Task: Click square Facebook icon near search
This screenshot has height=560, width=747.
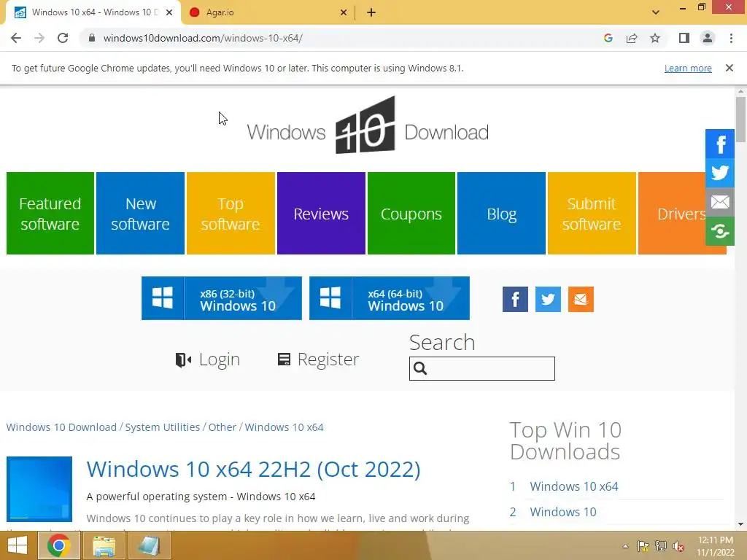Action: coord(515,299)
